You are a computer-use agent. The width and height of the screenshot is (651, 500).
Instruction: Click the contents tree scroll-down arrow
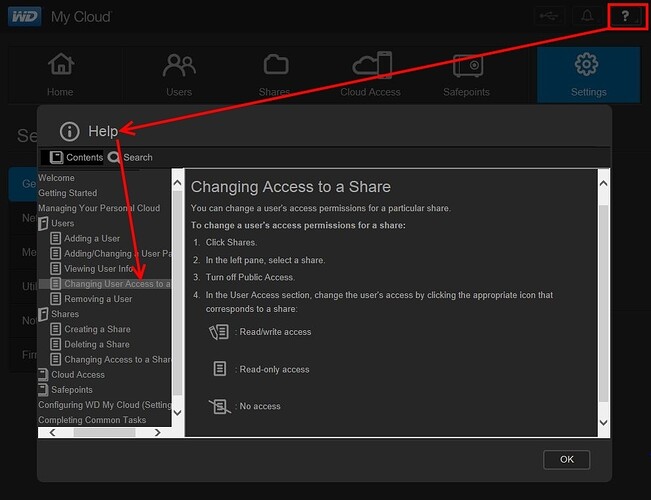tap(177, 412)
